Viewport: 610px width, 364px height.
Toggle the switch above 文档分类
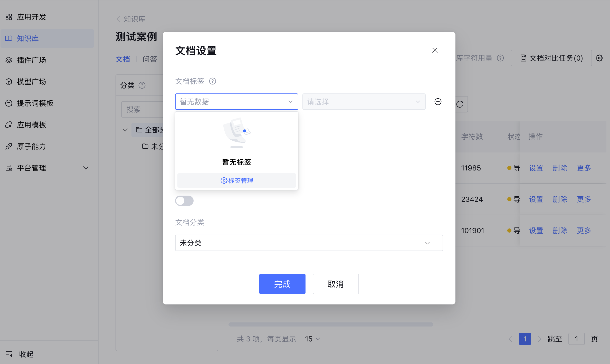184,201
